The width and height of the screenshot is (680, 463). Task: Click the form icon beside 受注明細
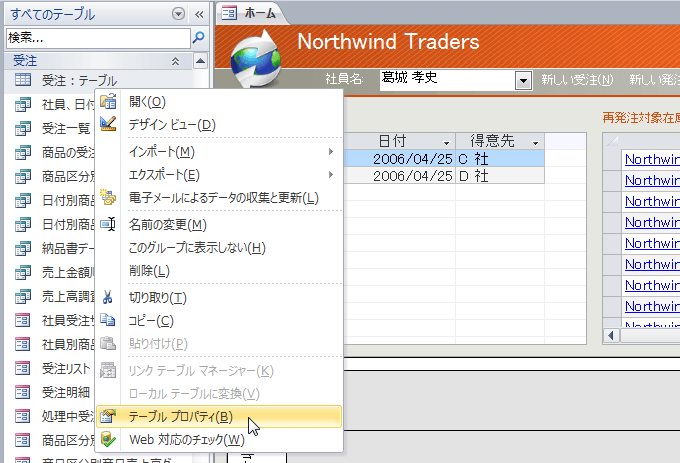click(23, 392)
